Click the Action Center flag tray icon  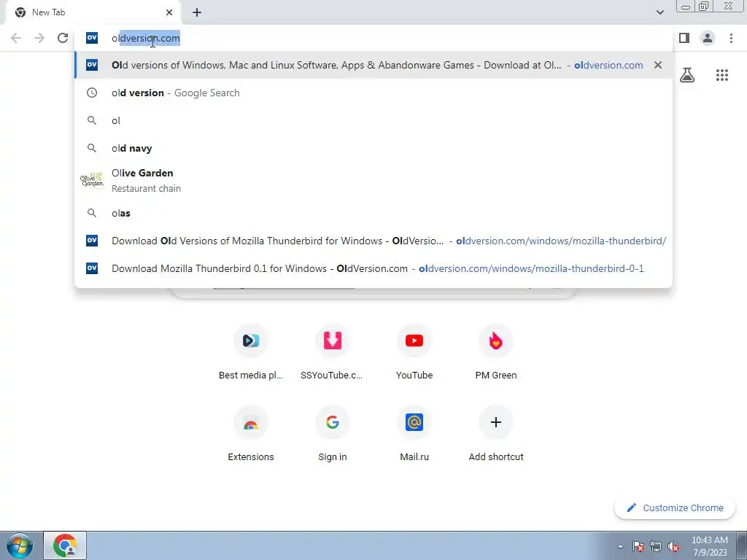[638, 546]
